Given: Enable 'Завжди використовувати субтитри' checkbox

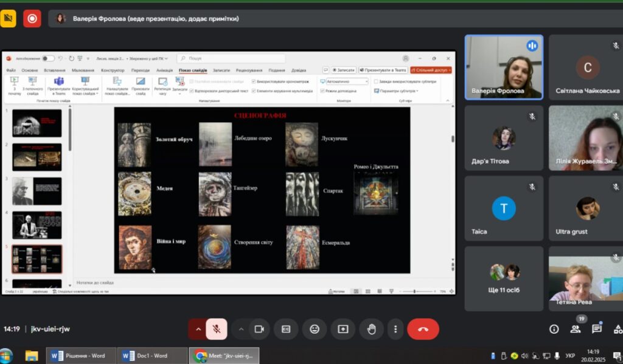Looking at the screenshot, I should pos(376,81).
